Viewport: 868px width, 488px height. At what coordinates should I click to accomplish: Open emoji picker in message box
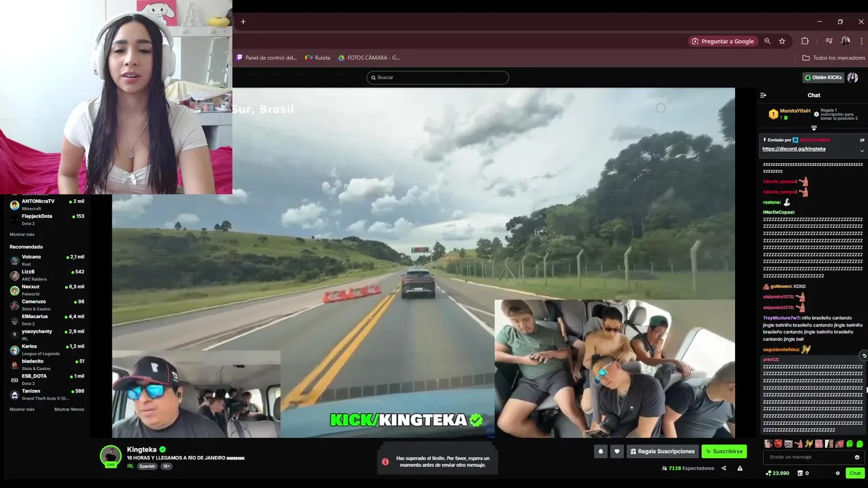pyautogui.click(x=857, y=457)
